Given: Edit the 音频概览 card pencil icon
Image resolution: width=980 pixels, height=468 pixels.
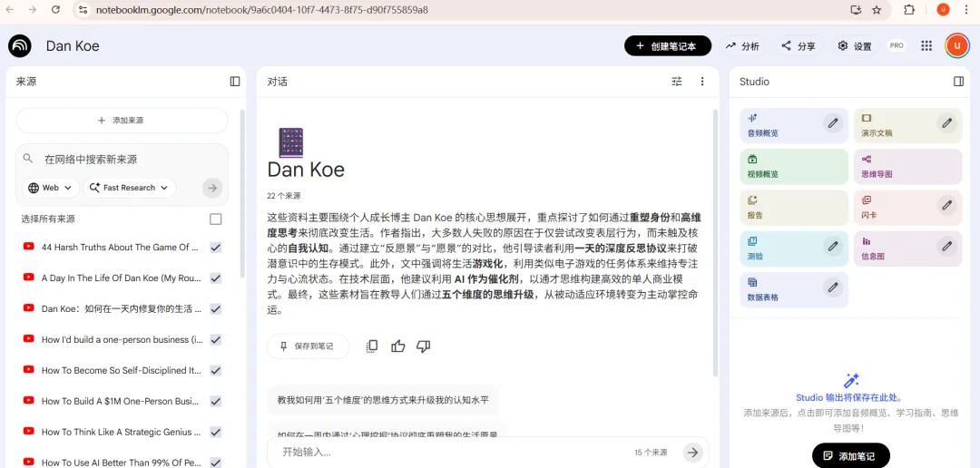Looking at the screenshot, I should coord(832,123).
